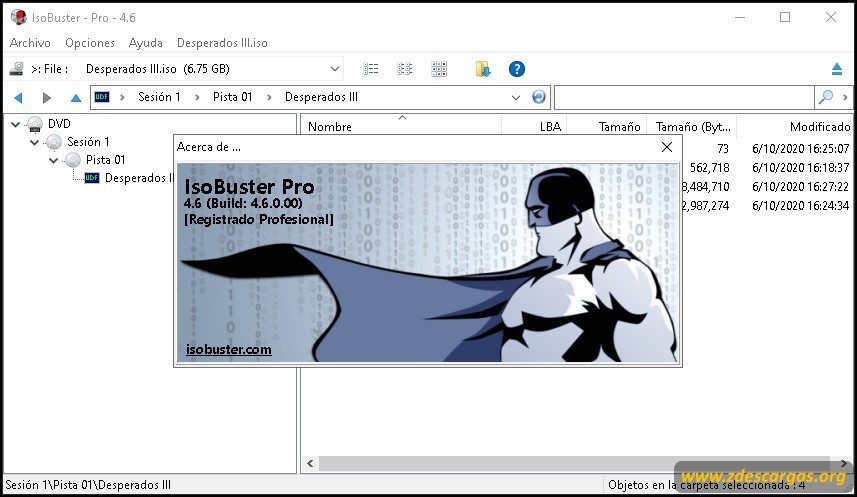
Task: Switch to large icons grid view
Action: tap(439, 69)
